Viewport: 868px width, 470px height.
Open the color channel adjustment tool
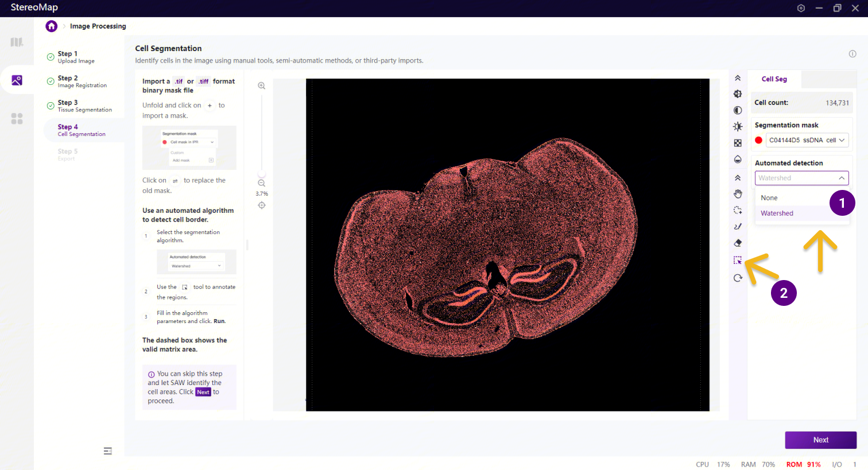click(x=738, y=94)
